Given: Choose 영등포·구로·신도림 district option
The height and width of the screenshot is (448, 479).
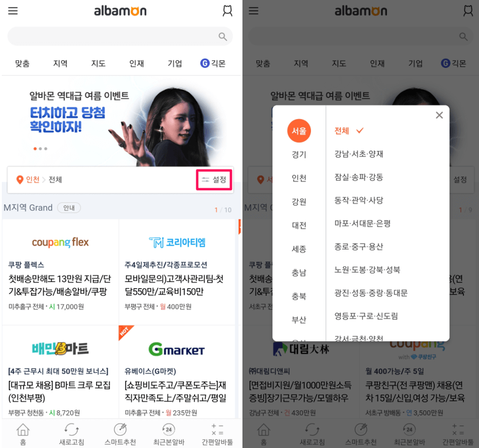Looking at the screenshot, I should pos(366,316).
